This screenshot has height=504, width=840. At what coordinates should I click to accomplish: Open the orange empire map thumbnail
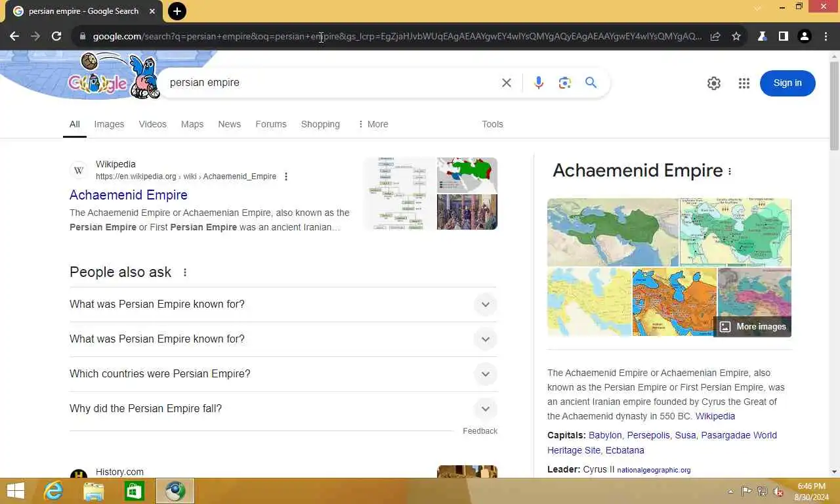[674, 303]
